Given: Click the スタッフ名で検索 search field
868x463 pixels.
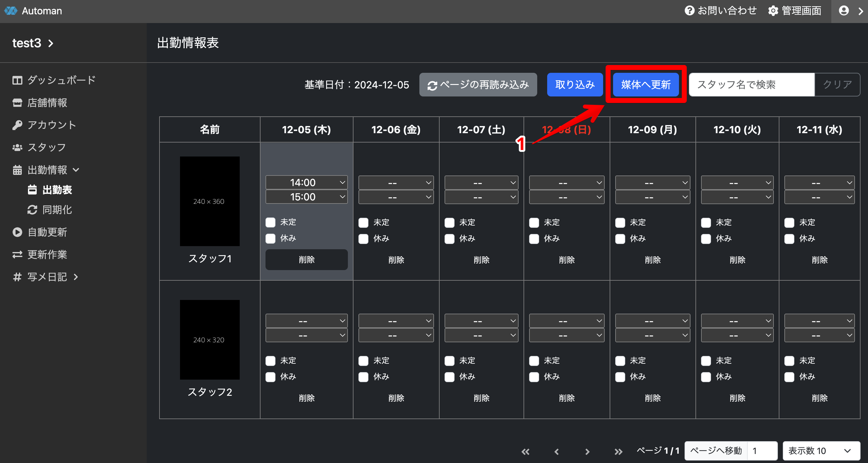Looking at the screenshot, I should point(751,85).
